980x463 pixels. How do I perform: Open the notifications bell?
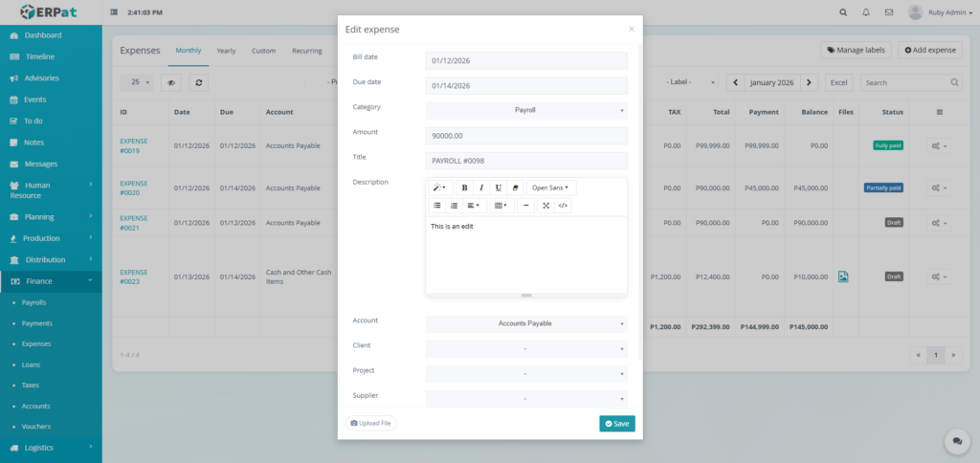[x=865, y=12]
